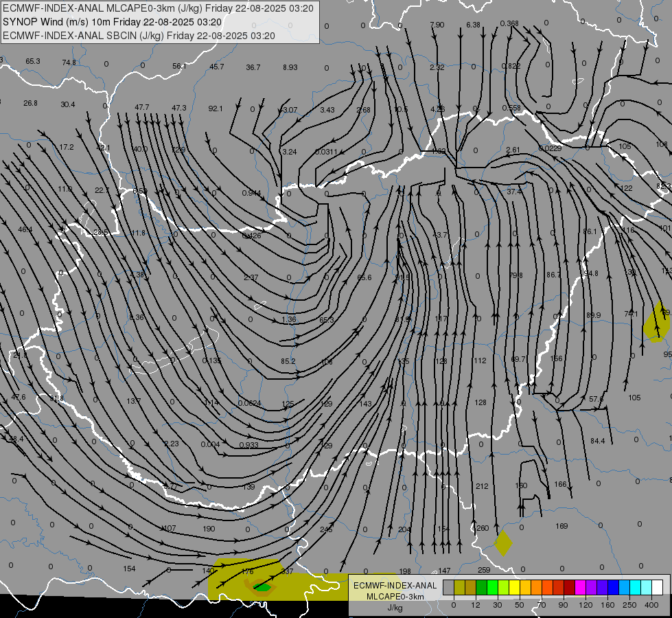The width and height of the screenshot is (672, 618).
Task: Click the map value 65.6
Action: pyautogui.click(x=364, y=277)
